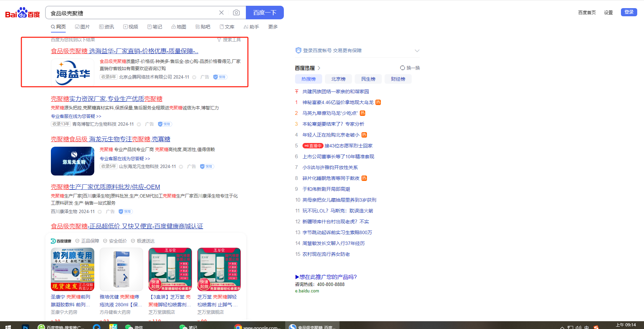The width and height of the screenshot is (644, 329).
Task: Click the shield icon beside 登录百度帐号
Action: coord(298,50)
